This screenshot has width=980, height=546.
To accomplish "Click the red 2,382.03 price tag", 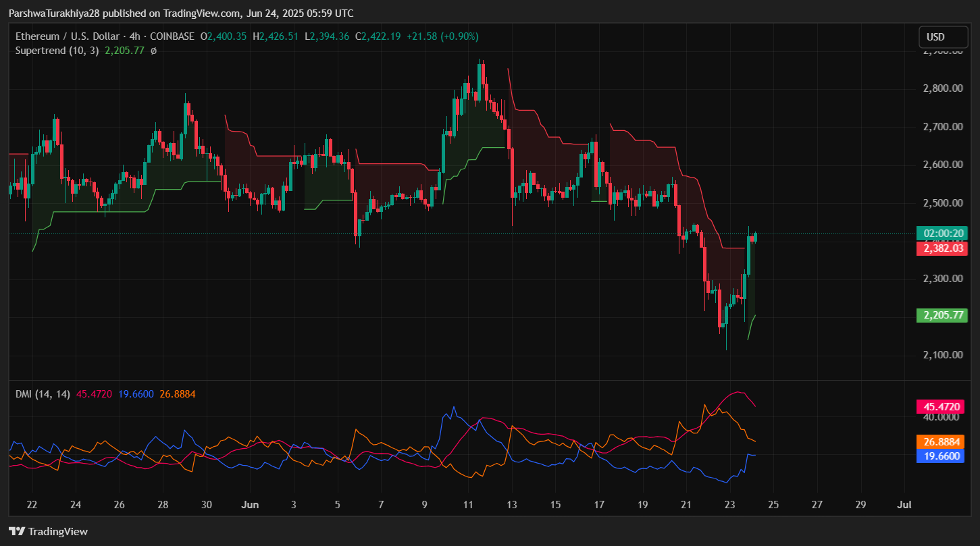I will [x=942, y=248].
